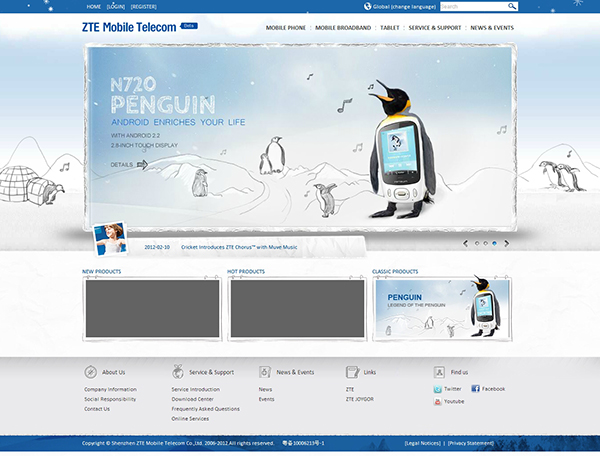Click the search magnifier icon
This screenshot has width=600, height=456.
coord(512,6)
